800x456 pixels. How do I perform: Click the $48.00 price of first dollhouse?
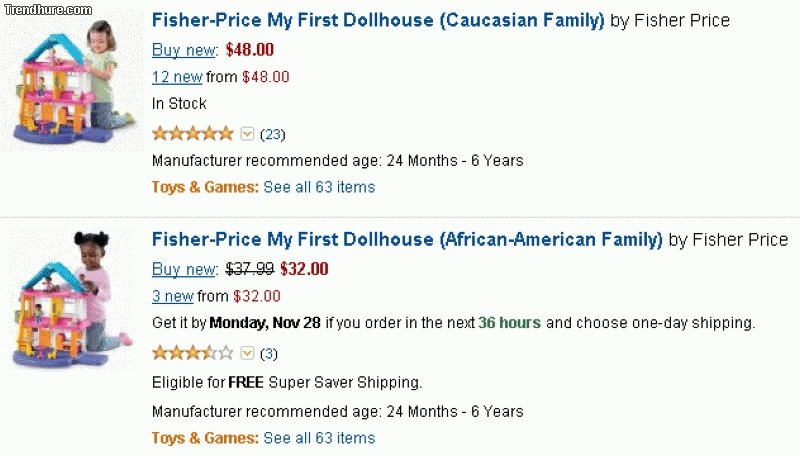click(x=250, y=49)
